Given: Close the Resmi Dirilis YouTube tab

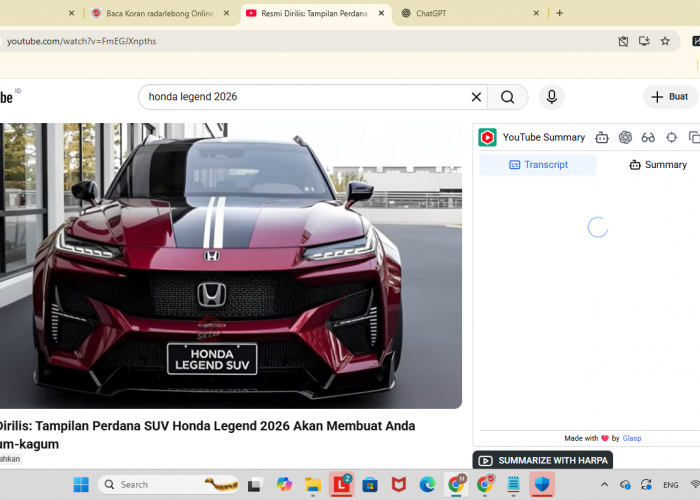Looking at the screenshot, I should pos(381,13).
